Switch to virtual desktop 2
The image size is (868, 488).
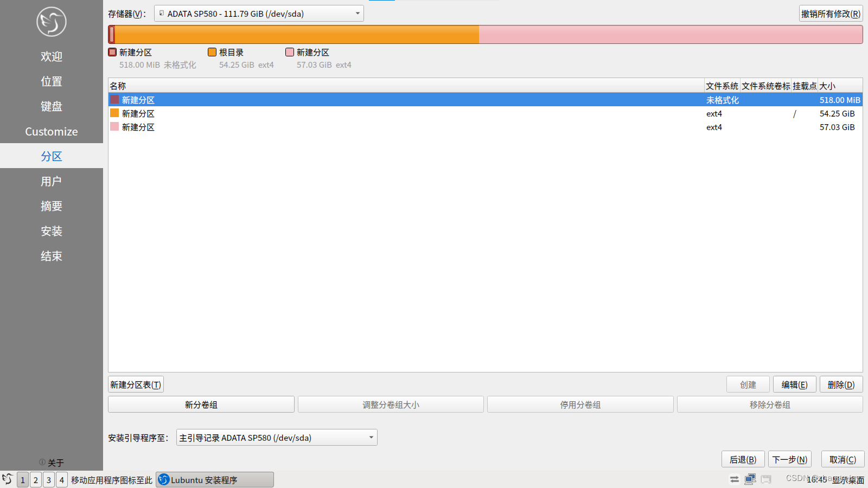(36, 480)
